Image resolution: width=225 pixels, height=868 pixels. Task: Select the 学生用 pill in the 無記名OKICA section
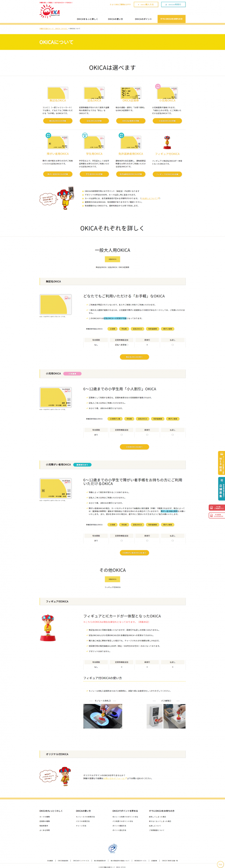[x=124, y=329]
